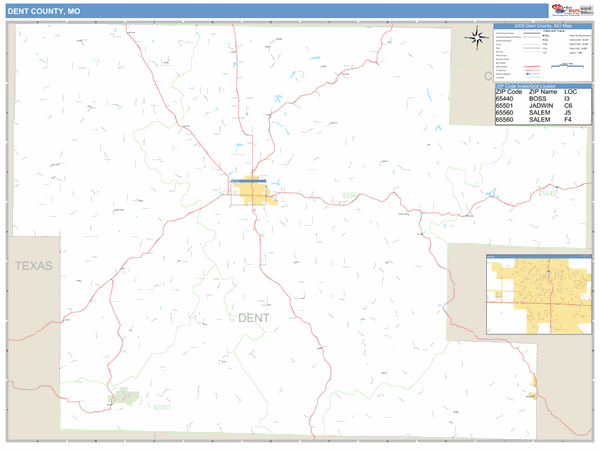Click the LOC column header
This screenshot has height=450, width=600.
pyautogui.click(x=572, y=92)
